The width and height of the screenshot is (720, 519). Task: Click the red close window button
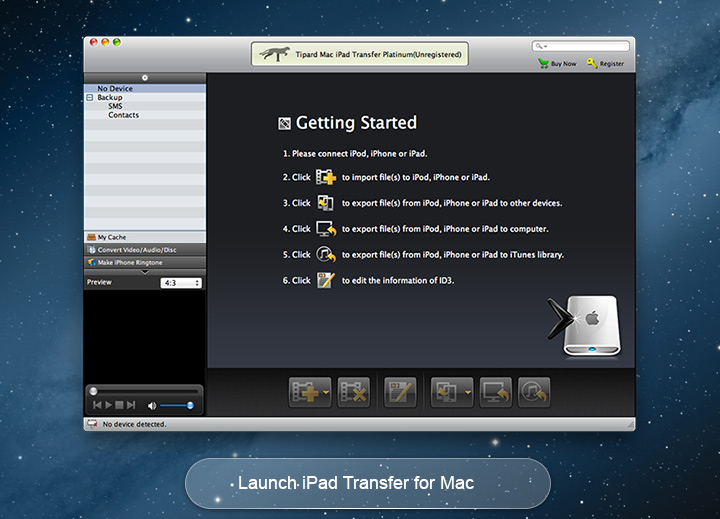[94, 42]
